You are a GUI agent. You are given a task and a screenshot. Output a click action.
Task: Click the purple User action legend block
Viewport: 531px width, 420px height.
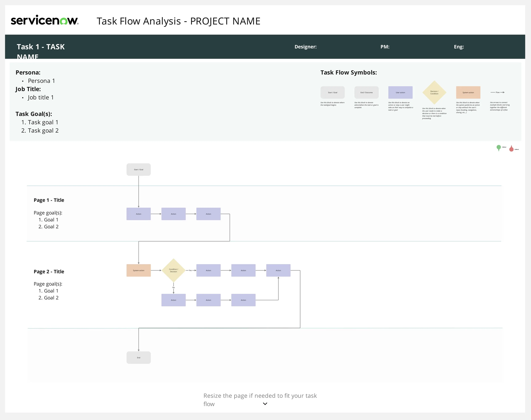(400, 92)
